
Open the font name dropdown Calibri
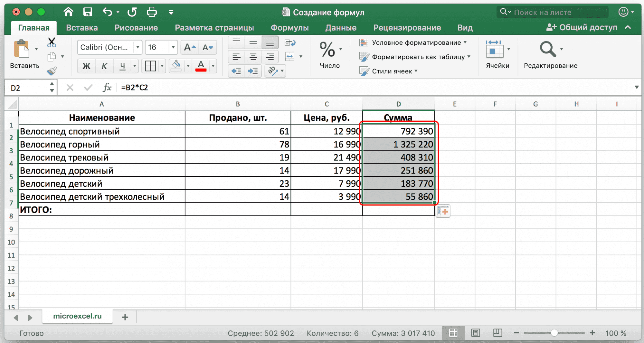[x=137, y=47]
